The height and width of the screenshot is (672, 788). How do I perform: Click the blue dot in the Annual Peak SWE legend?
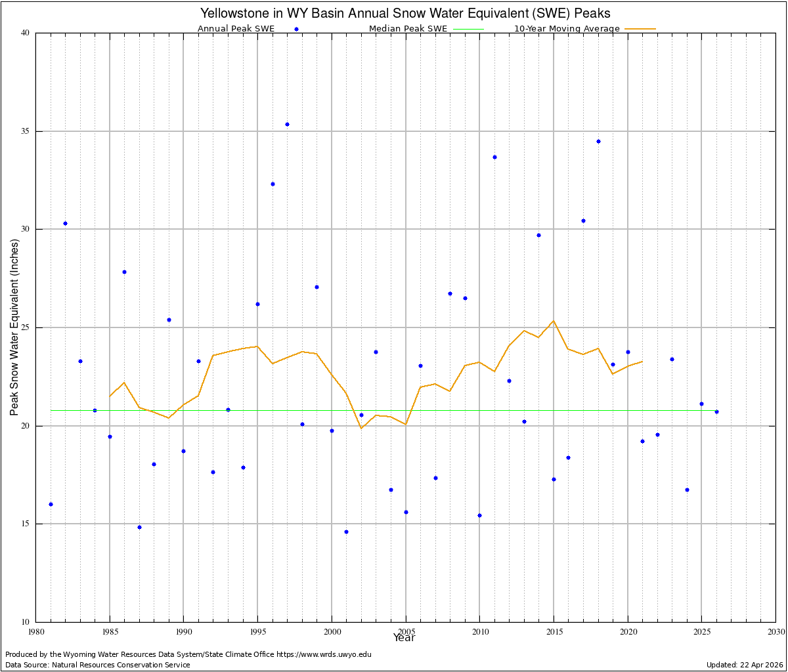tap(297, 29)
